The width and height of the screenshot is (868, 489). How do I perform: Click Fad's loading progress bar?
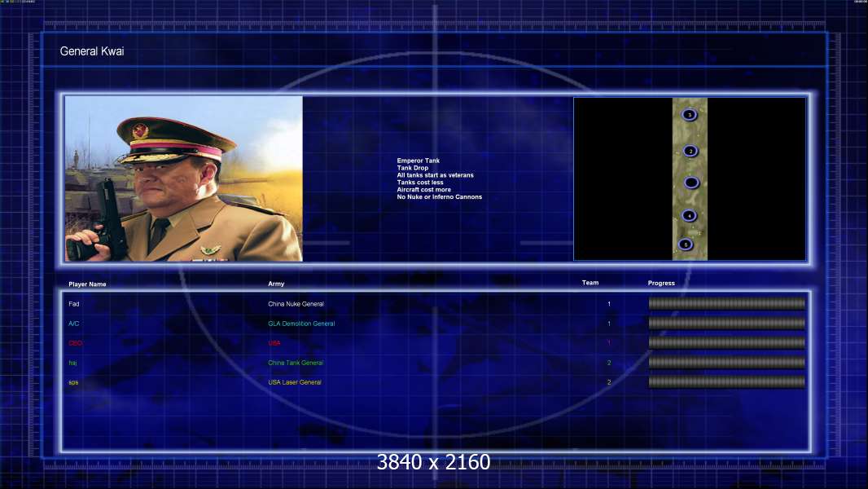[727, 303]
